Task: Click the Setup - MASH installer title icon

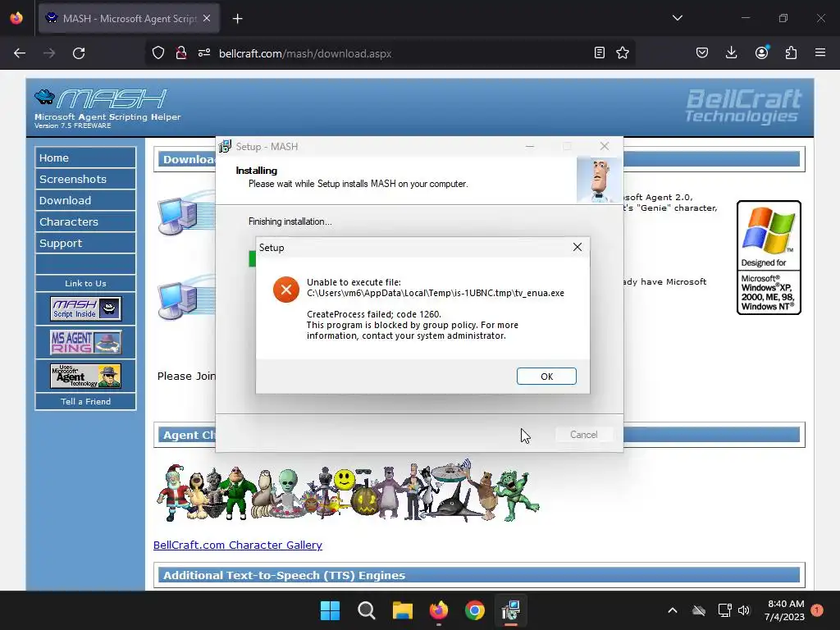Action: (x=225, y=146)
